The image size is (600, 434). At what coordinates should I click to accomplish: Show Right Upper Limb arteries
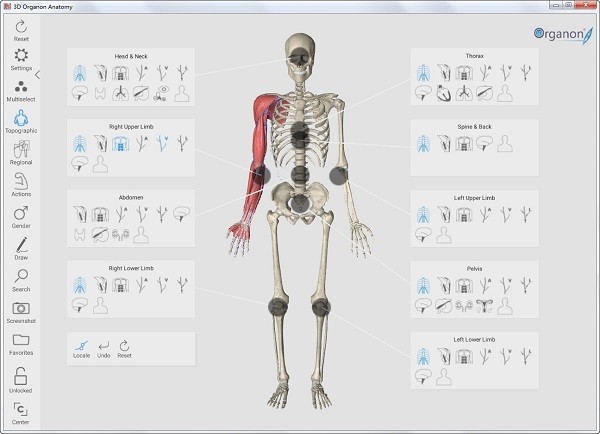click(142, 144)
